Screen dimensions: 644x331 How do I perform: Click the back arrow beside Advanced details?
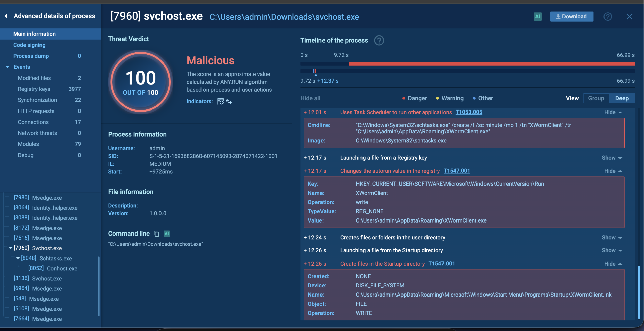pos(6,16)
